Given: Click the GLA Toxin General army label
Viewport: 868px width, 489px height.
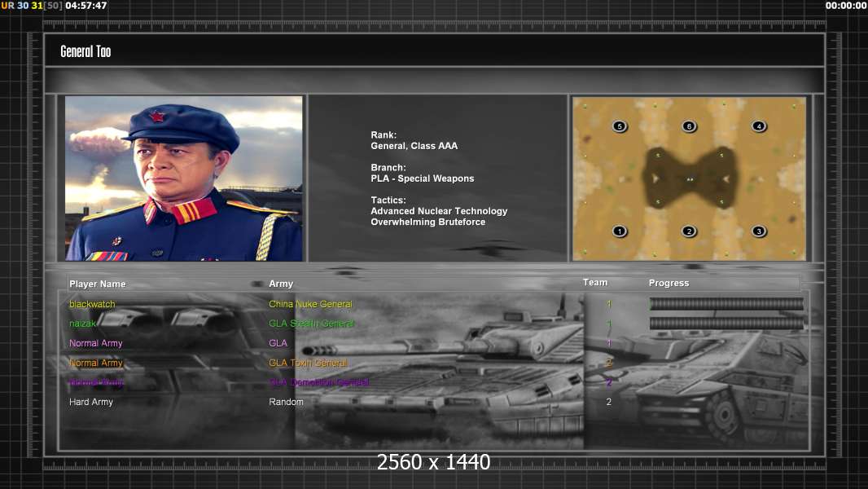Looking at the screenshot, I should click(308, 363).
